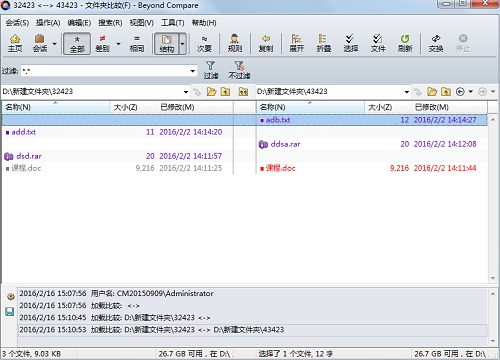Sort left pane by 已修改(M) header
This screenshot has height=360, width=500.
click(195, 107)
